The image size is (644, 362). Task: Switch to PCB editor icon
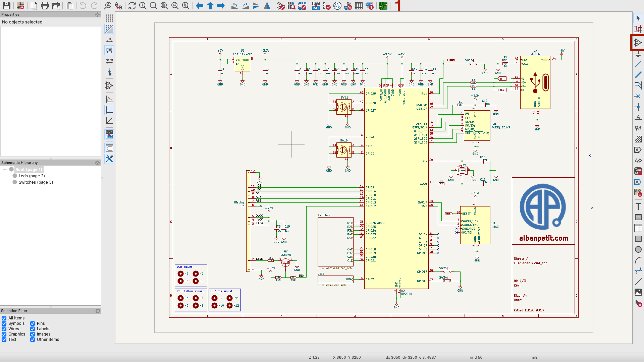(383, 6)
